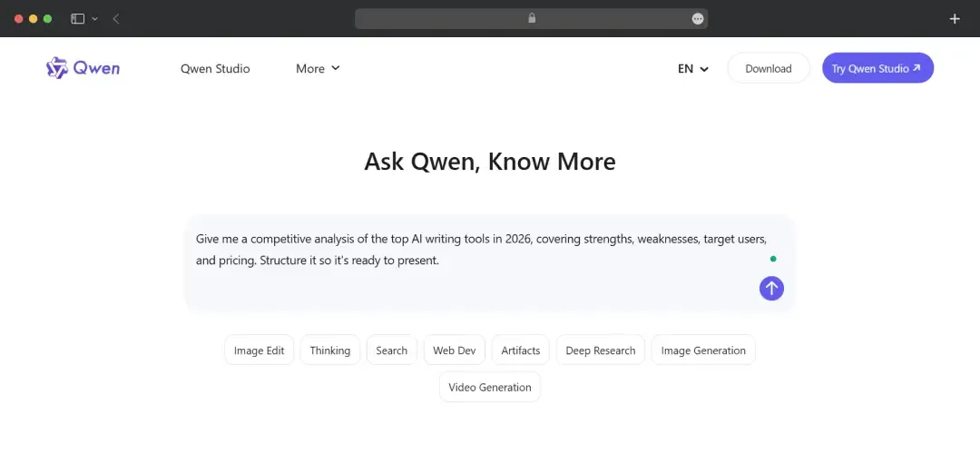This screenshot has height=464, width=980.
Task: Open the ellipsis menu in the address bar
Action: [x=698, y=19]
